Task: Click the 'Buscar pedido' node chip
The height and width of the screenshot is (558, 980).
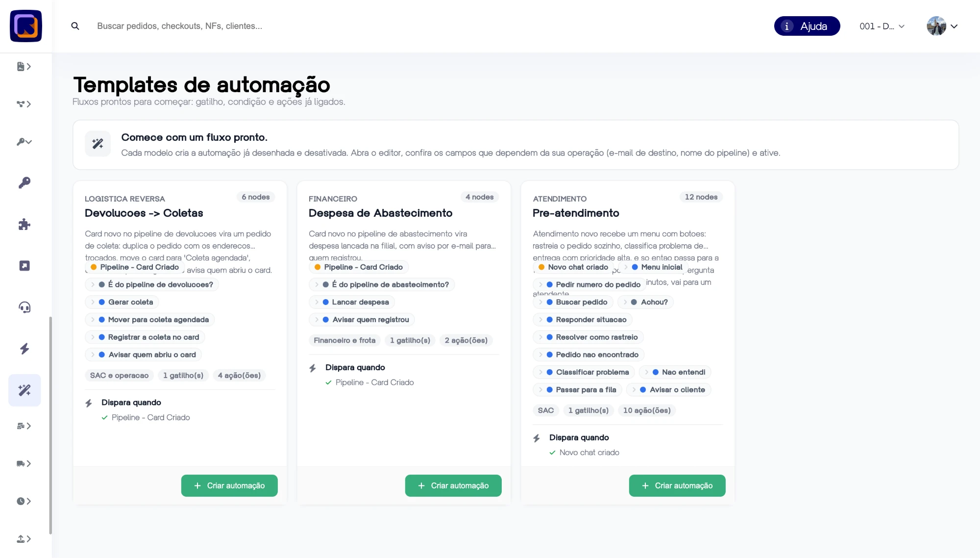Action: tap(573, 302)
